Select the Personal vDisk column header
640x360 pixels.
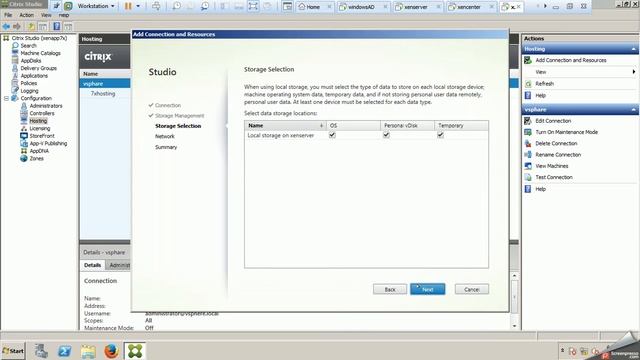(407, 126)
